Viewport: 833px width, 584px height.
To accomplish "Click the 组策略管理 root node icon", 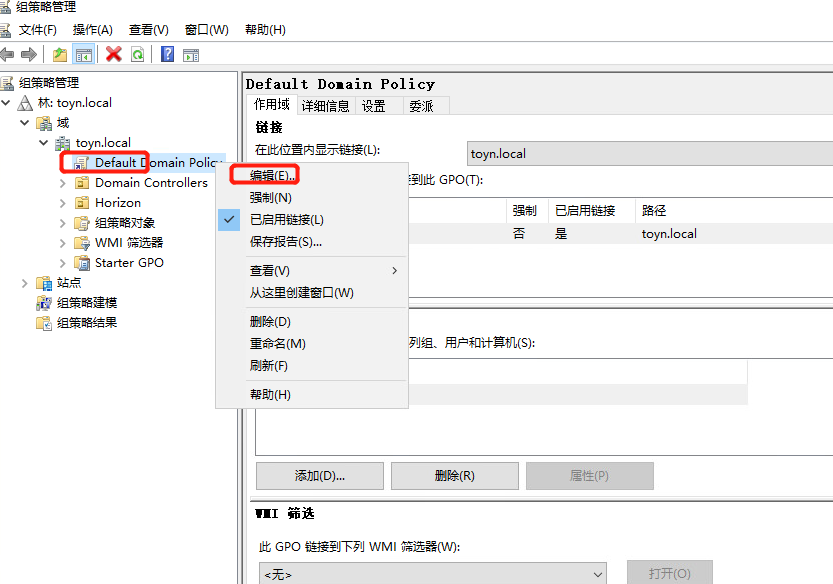I will (x=7, y=83).
